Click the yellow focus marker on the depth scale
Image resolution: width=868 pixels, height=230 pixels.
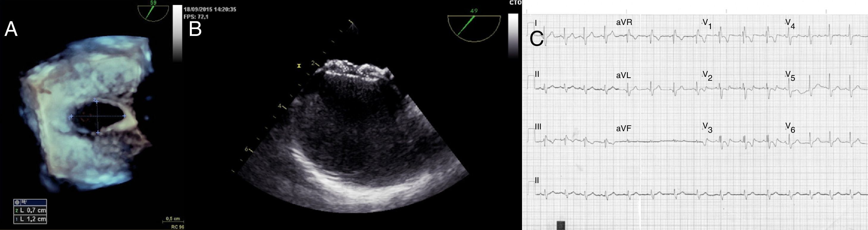coord(298,66)
